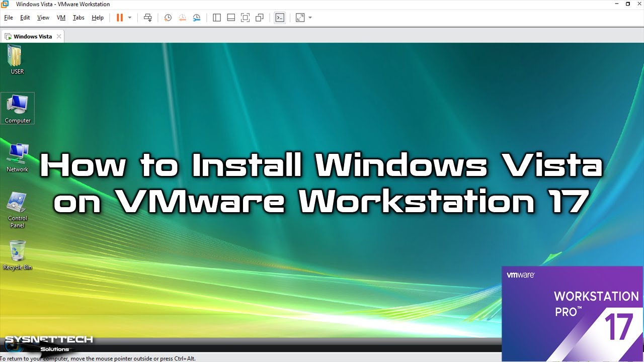The height and width of the screenshot is (362, 644).
Task: Click the VMware Workstation title bar icon
Action: [x=5, y=4]
